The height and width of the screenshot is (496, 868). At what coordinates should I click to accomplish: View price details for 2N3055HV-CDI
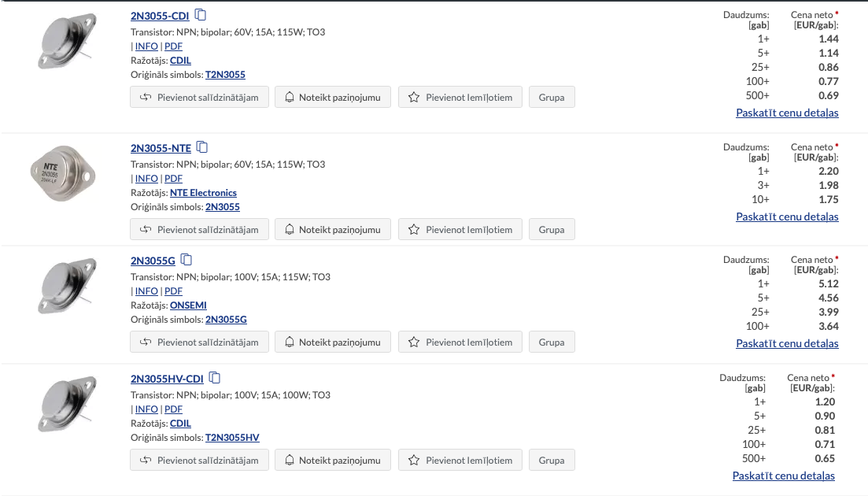(783, 476)
